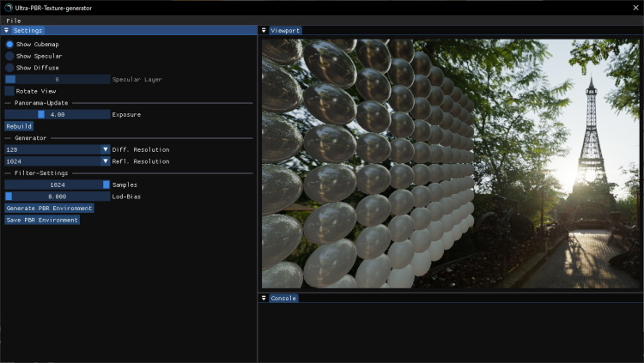Select the Show Diffuse radio button
Screen dimensions: 644x363
(x=9, y=67)
